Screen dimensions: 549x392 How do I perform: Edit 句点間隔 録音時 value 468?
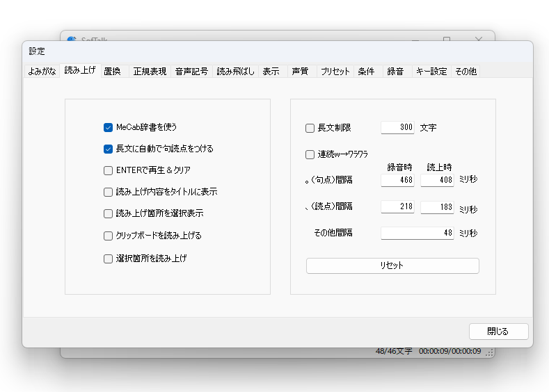tap(397, 180)
